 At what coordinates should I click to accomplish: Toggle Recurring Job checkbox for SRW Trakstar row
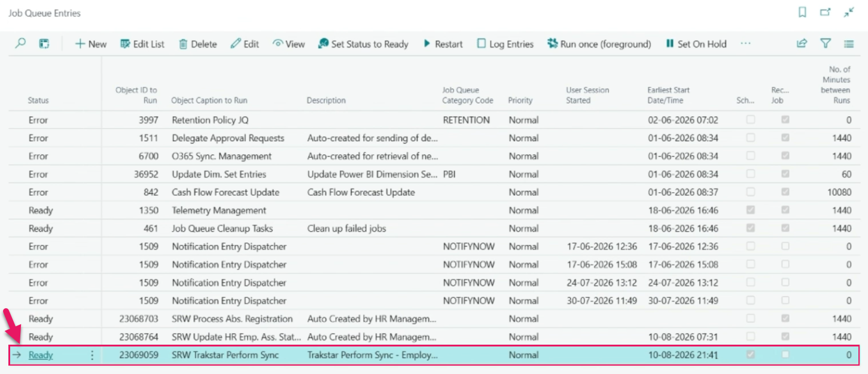[785, 355]
